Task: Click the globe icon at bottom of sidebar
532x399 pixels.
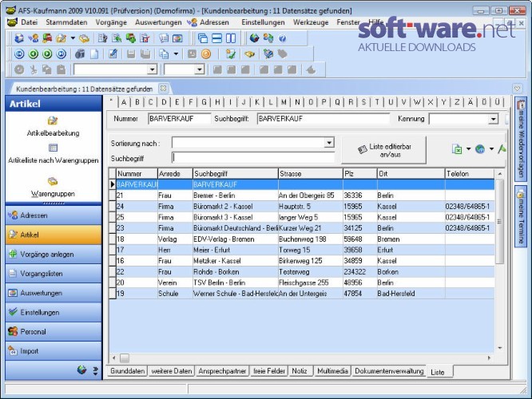Action: pyautogui.click(x=81, y=369)
